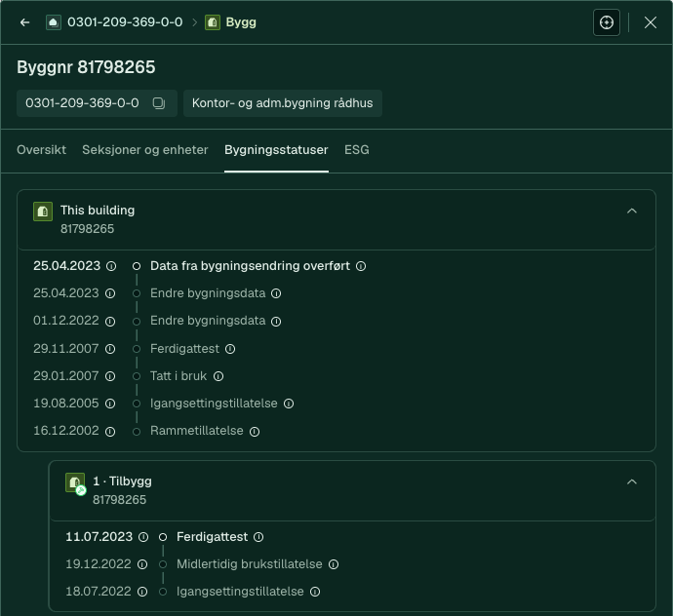Click info icon beside date 25.04.2023 bold
The width and height of the screenshot is (673, 616).
point(111,266)
